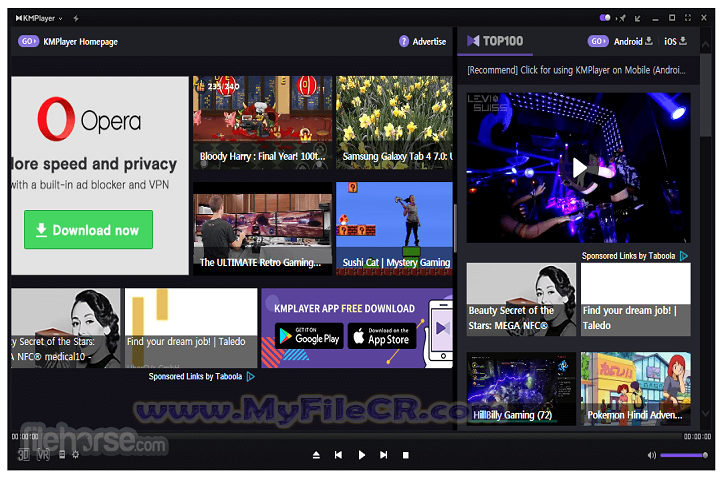Screen dimensions: 720x480
Task: Open Sushi Cat Mystery Gaming video
Action: coord(394,229)
